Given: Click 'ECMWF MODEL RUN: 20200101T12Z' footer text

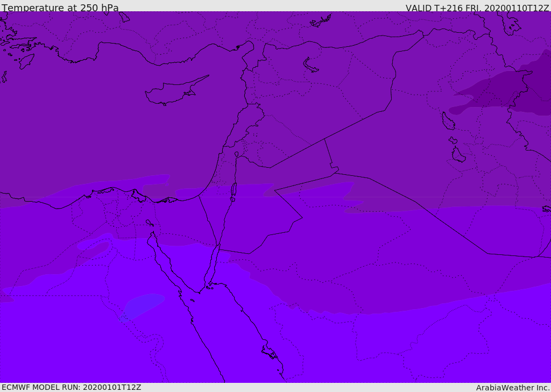Looking at the screenshot, I should tap(72, 387).
